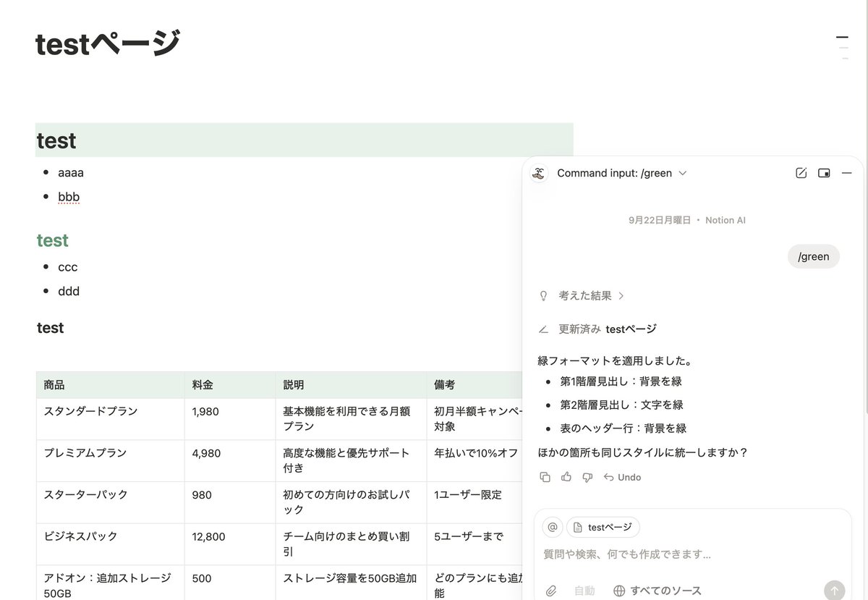The height and width of the screenshot is (600, 868).
Task: Click the Notion AI face avatar icon
Action: [x=537, y=173]
